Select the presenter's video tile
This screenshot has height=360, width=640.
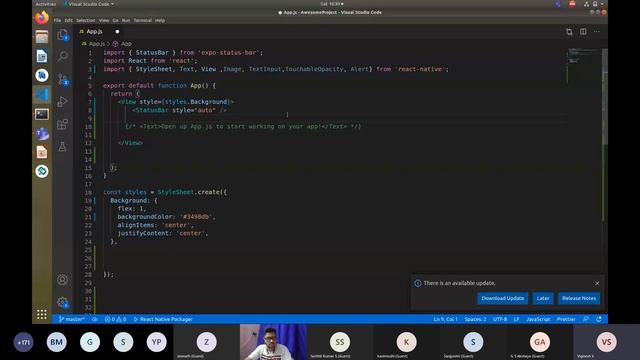click(x=273, y=342)
